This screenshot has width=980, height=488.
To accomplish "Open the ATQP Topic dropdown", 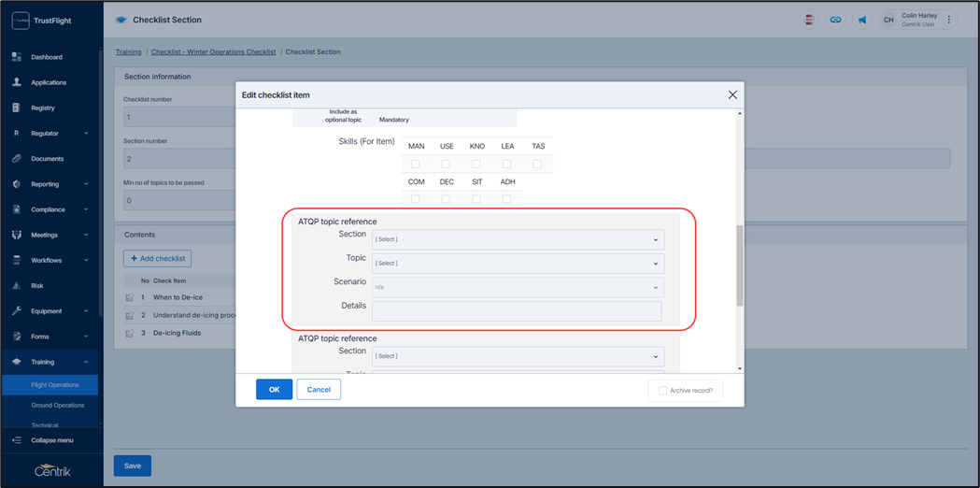I will (x=517, y=264).
